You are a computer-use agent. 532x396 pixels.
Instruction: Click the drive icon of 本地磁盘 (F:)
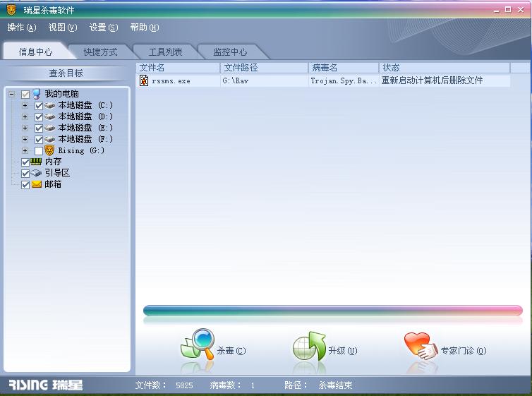[49, 139]
